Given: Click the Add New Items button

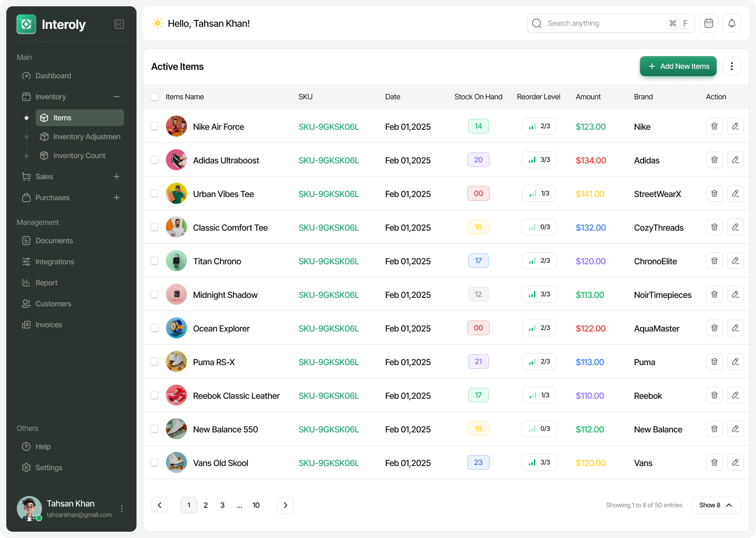Looking at the screenshot, I should tap(678, 66).
